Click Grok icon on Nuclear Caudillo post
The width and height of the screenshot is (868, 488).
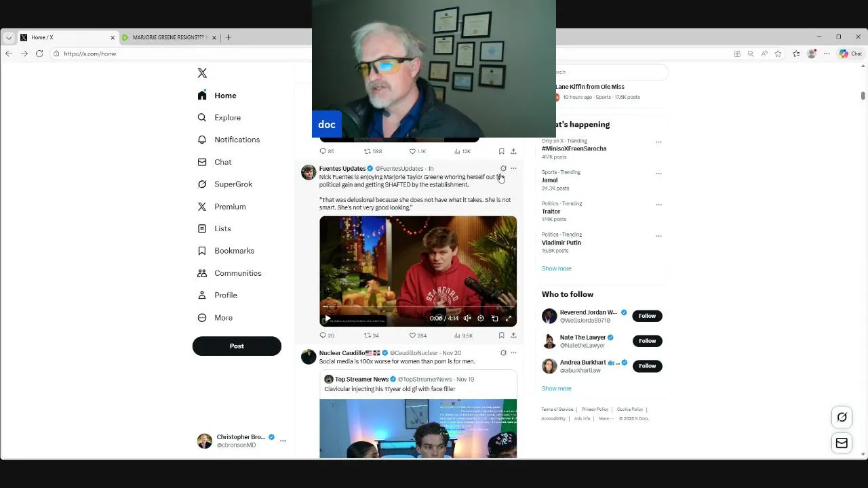[503, 352]
